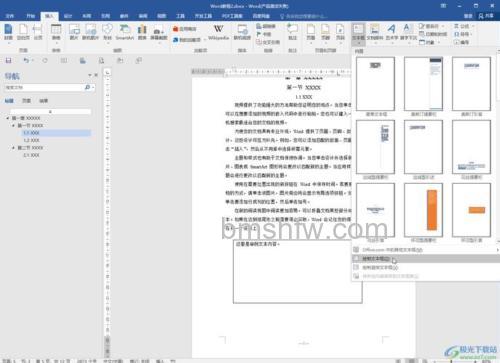Image resolution: width=500 pixels, height=363 pixels.
Task: Show Results (结果) tab in Navigation pane
Action: pos(44,101)
